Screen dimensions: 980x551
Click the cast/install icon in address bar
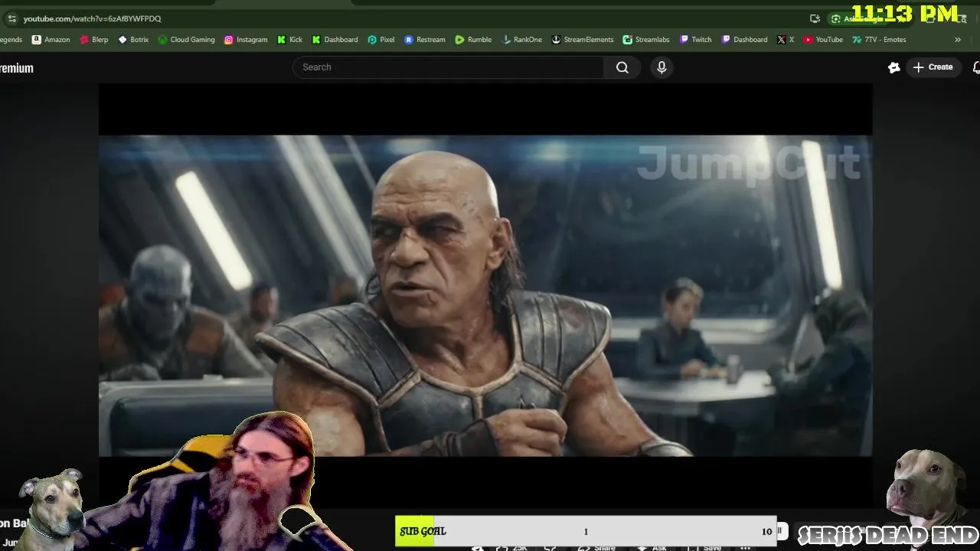click(x=815, y=18)
